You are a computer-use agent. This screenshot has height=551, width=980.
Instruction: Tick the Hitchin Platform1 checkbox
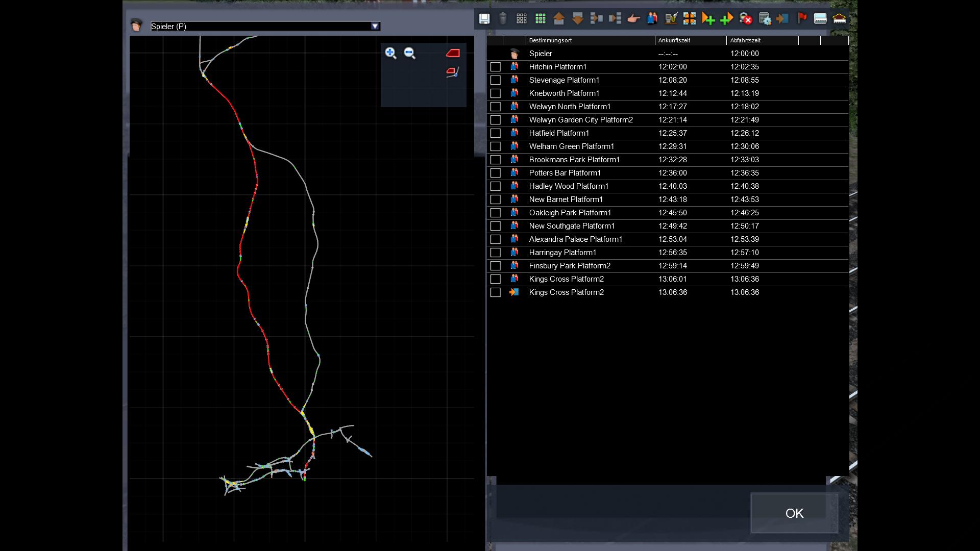pos(495,67)
